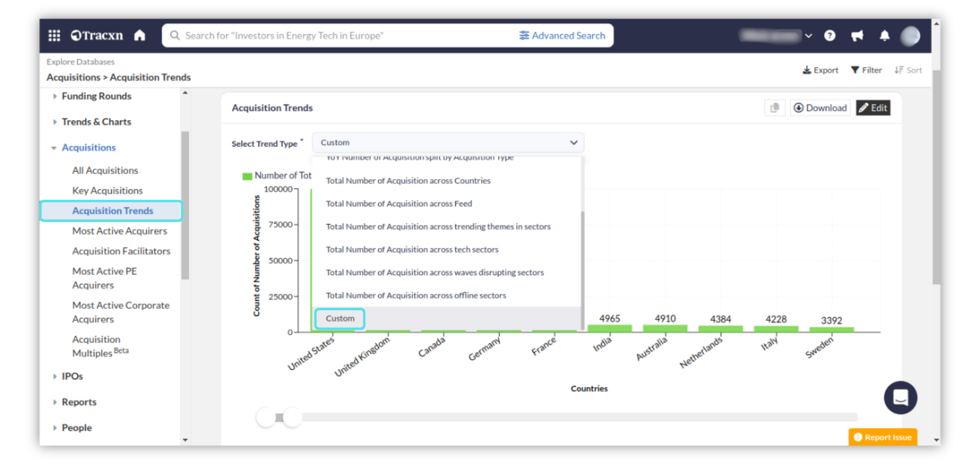This screenshot has height=468, width=980.
Task: Open the Filter option
Action: 866,70
